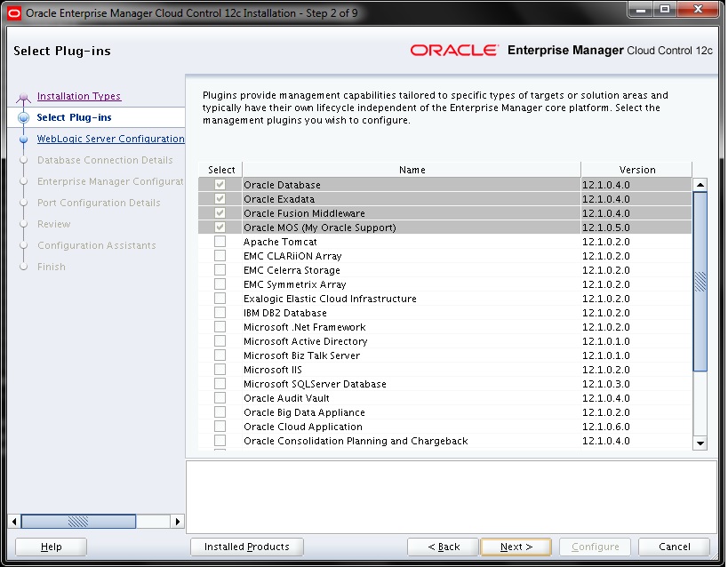
Task: Click version 12.1.0.3.0 of Microsoft SQLServer Database
Action: (x=606, y=384)
